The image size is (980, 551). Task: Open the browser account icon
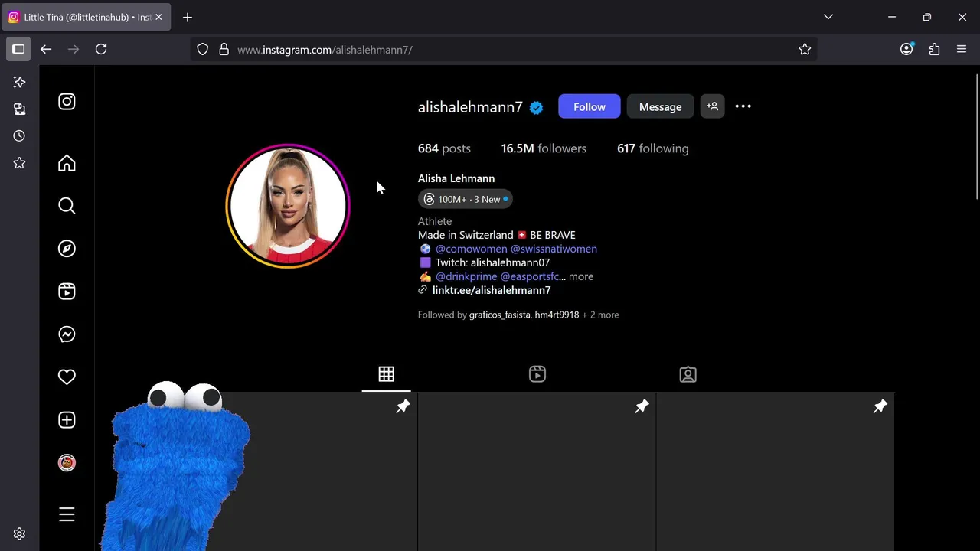[906, 49]
